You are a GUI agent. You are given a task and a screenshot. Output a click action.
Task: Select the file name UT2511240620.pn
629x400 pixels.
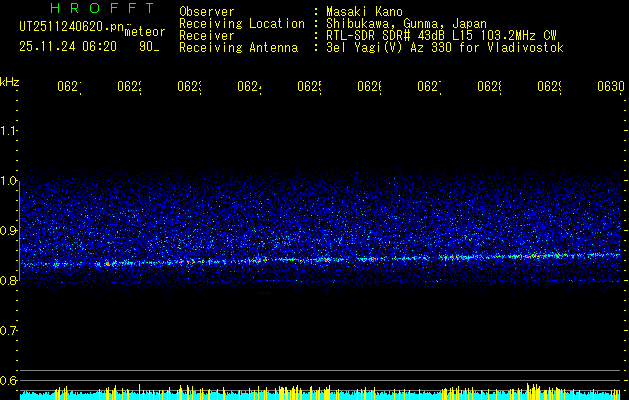click(71, 27)
